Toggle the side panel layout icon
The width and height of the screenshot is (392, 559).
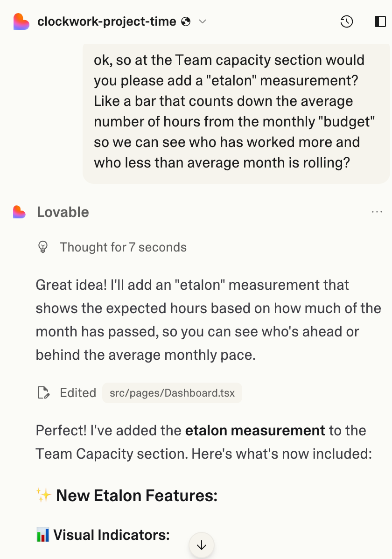[x=380, y=21]
